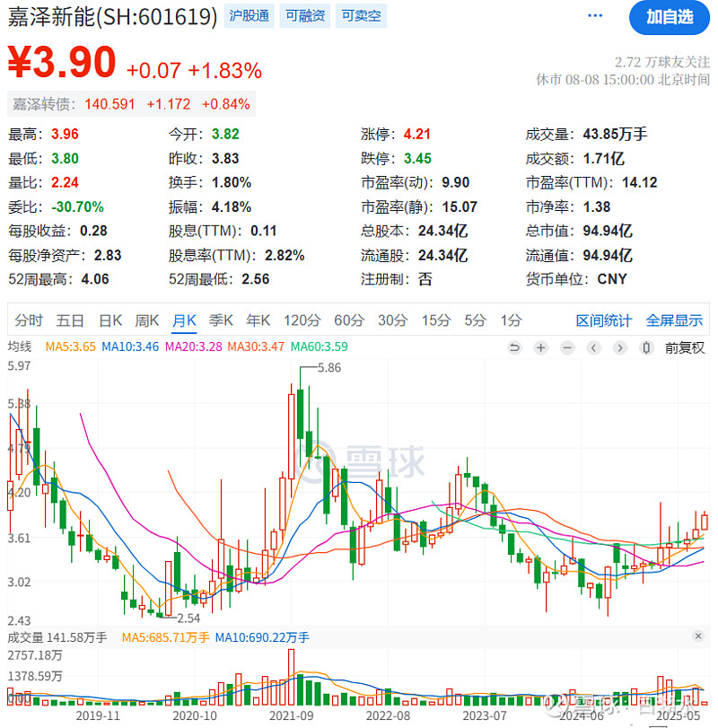Click the MA30:3.47 moving average label
Image resolution: width=718 pixels, height=728 pixels.
pyautogui.click(x=256, y=346)
